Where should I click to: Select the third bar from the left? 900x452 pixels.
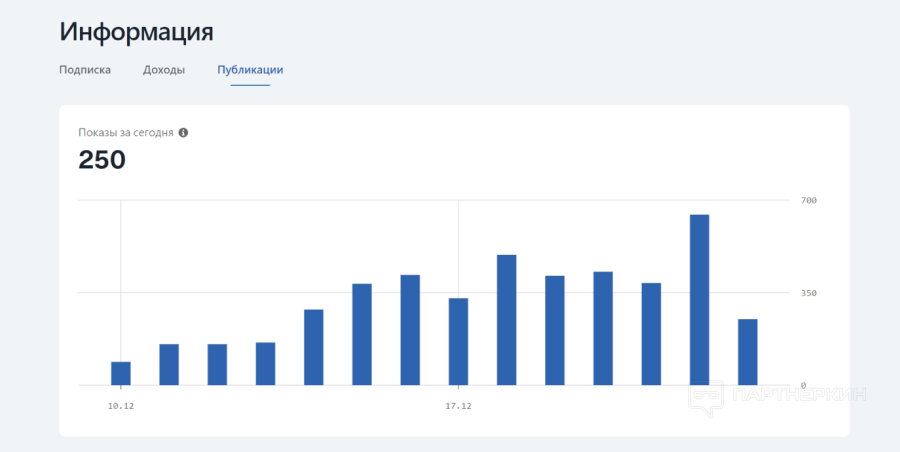click(x=217, y=364)
